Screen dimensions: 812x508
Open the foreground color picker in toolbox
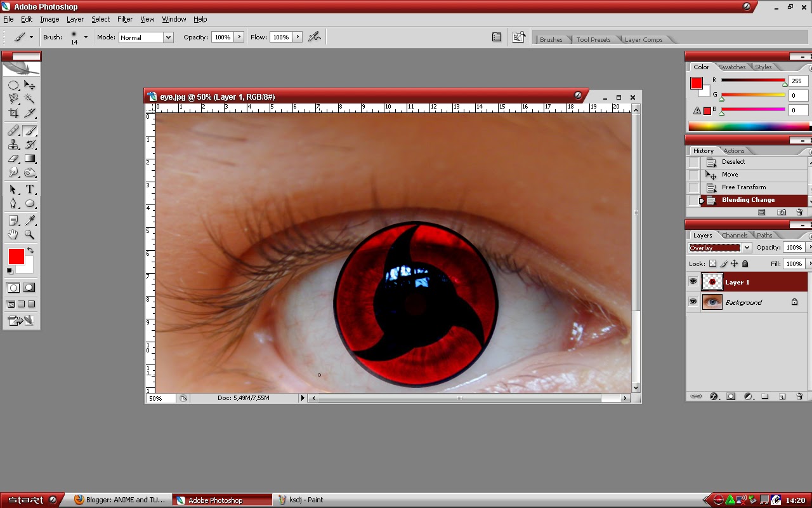point(16,256)
